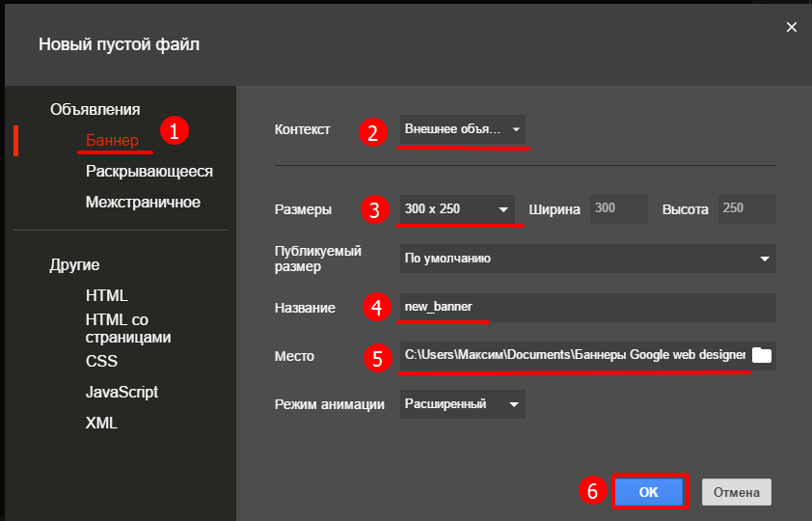Image resolution: width=812 pixels, height=521 pixels.
Task: Pick JavaScript file type
Action: pos(122,393)
